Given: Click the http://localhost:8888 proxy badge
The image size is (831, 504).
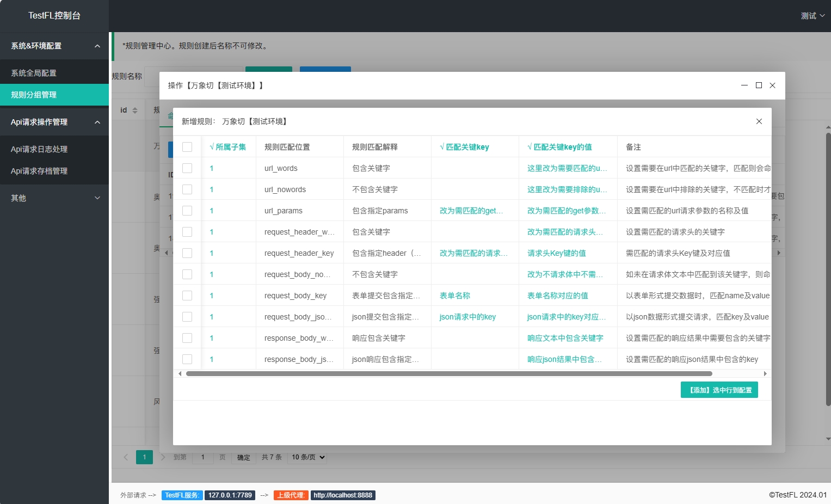Looking at the screenshot, I should click(x=343, y=495).
